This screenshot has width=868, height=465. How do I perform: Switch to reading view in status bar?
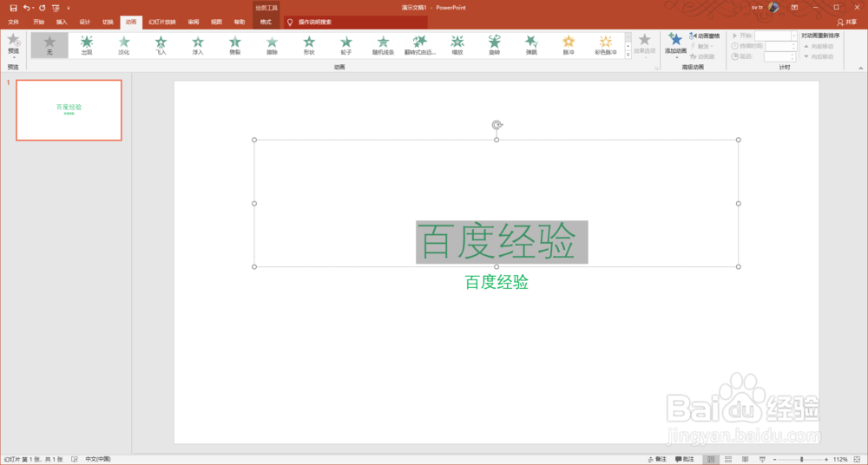(745, 460)
